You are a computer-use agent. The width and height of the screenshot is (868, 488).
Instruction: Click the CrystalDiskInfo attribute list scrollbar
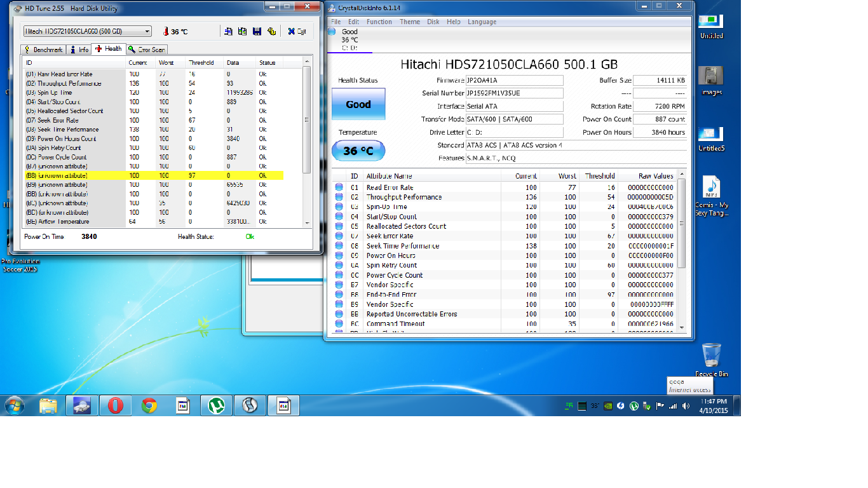(682, 222)
